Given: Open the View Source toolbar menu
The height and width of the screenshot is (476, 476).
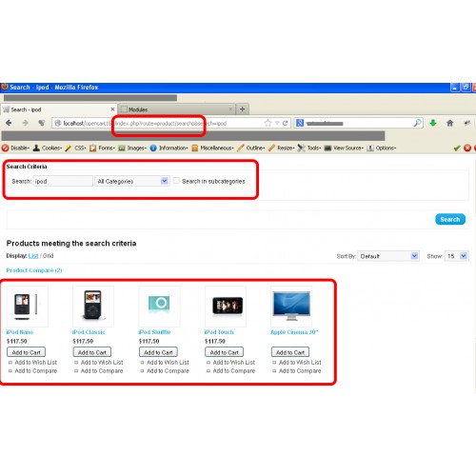Looking at the screenshot, I should click(x=344, y=148).
